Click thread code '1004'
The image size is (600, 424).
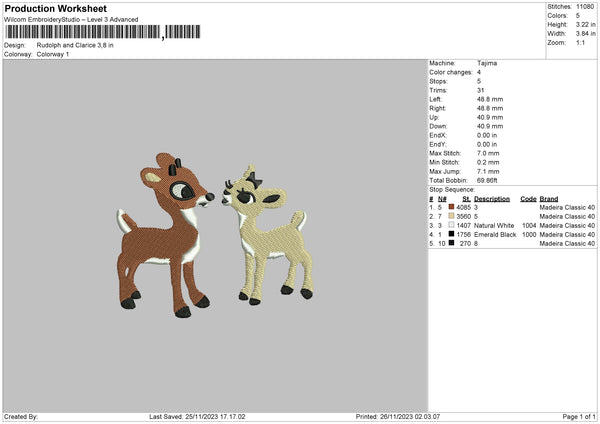tap(529, 225)
